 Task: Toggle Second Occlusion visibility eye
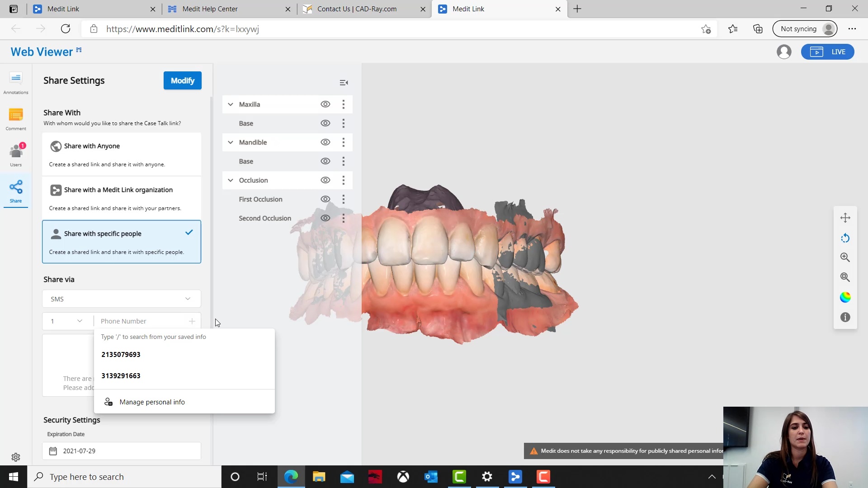pyautogui.click(x=325, y=218)
